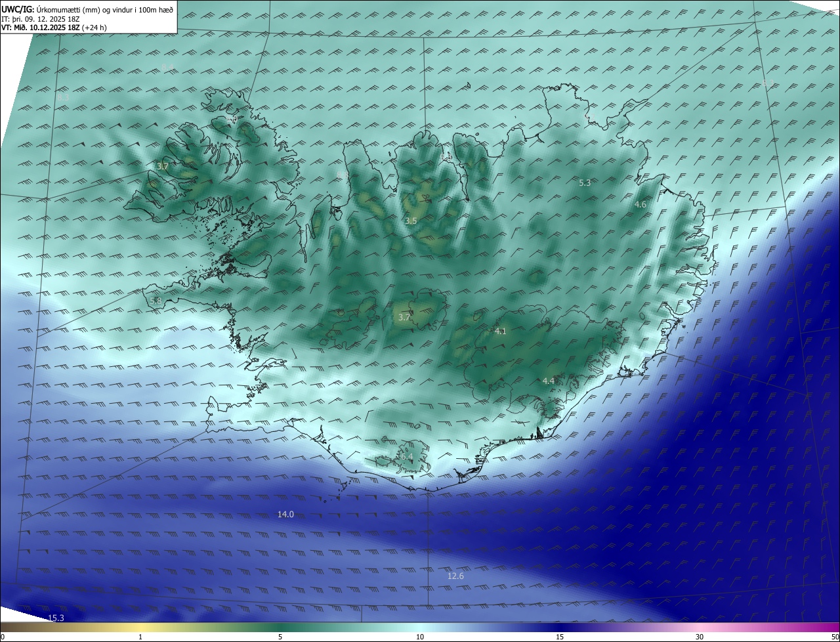Click the UWC/IG Úrkomumætti title line

[87, 9]
